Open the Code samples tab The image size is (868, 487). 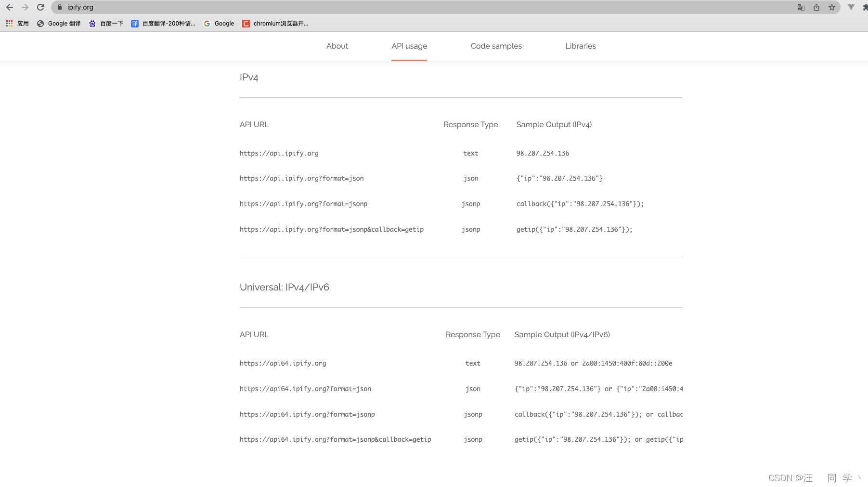coord(496,46)
